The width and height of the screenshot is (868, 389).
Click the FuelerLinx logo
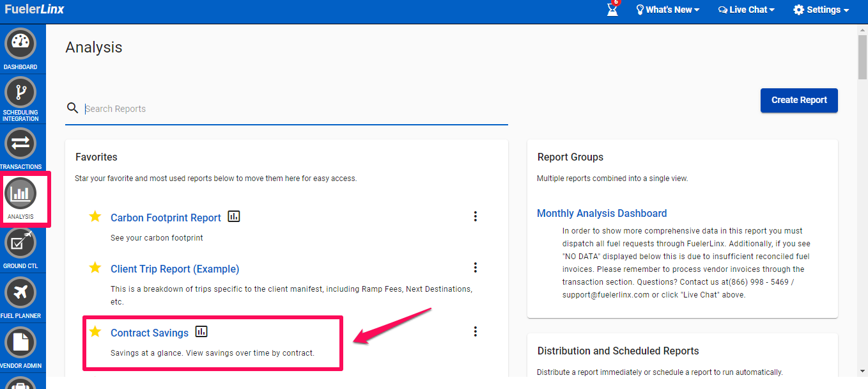pyautogui.click(x=34, y=9)
